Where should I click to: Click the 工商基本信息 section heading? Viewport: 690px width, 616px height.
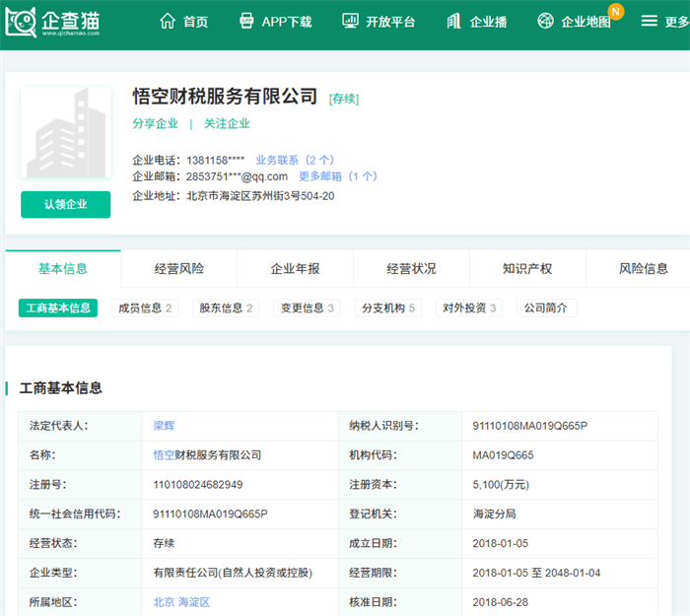(x=61, y=388)
